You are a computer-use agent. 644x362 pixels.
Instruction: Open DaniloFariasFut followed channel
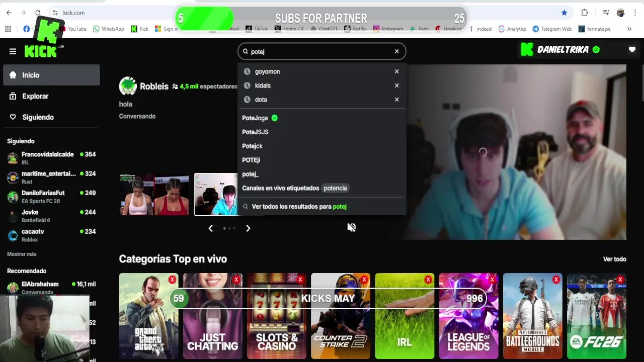[51, 197]
